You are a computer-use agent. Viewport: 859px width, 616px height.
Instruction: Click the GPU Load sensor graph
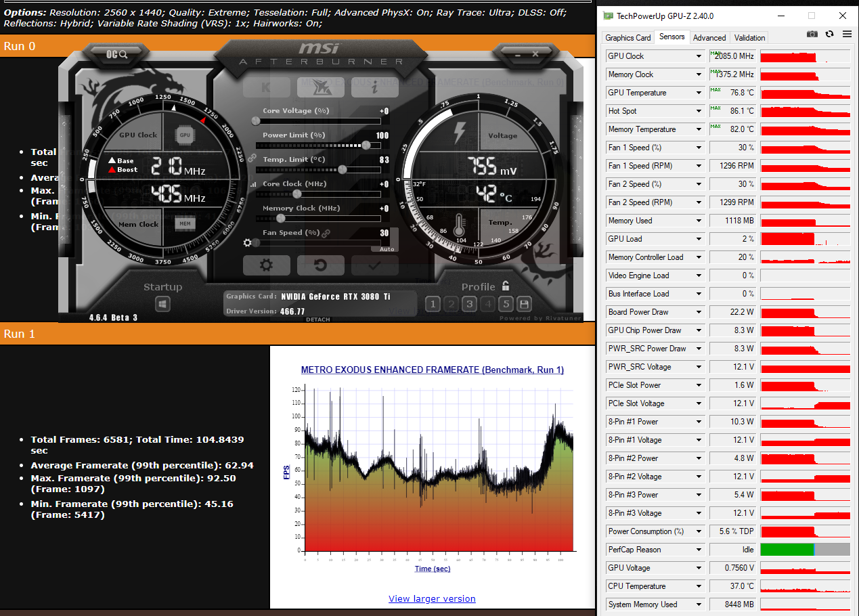coord(806,239)
